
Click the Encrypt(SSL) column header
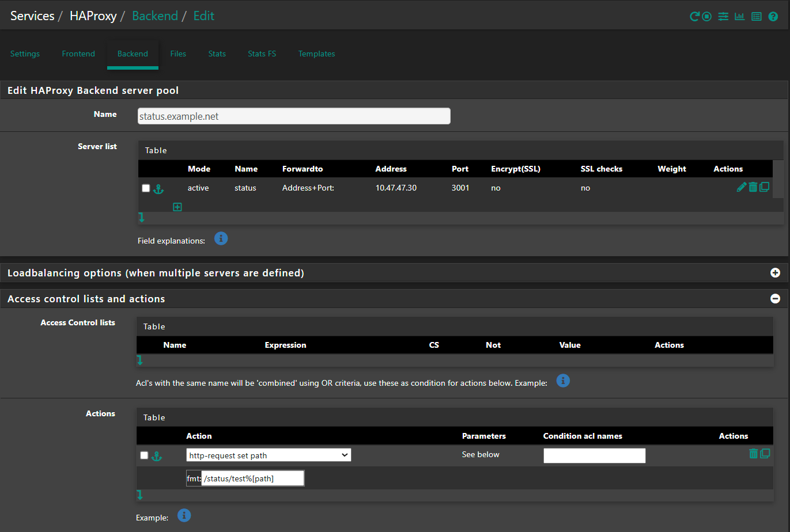coord(516,169)
